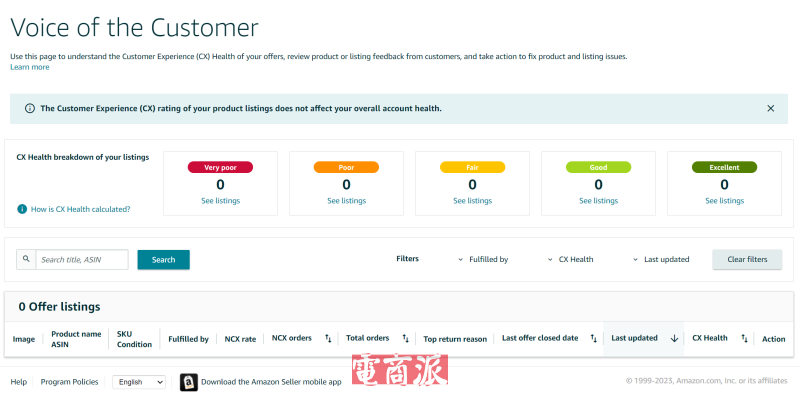Click the CX Health calculation info icon
The width and height of the screenshot is (800, 407).
(22, 209)
